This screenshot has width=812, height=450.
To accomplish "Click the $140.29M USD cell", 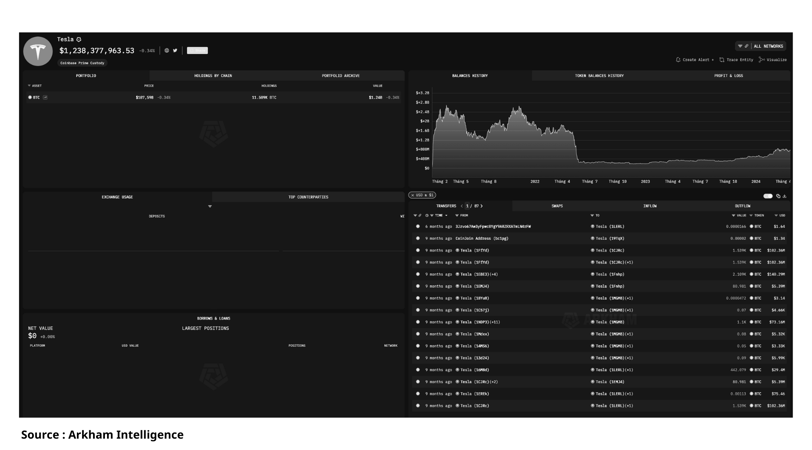I will click(776, 274).
